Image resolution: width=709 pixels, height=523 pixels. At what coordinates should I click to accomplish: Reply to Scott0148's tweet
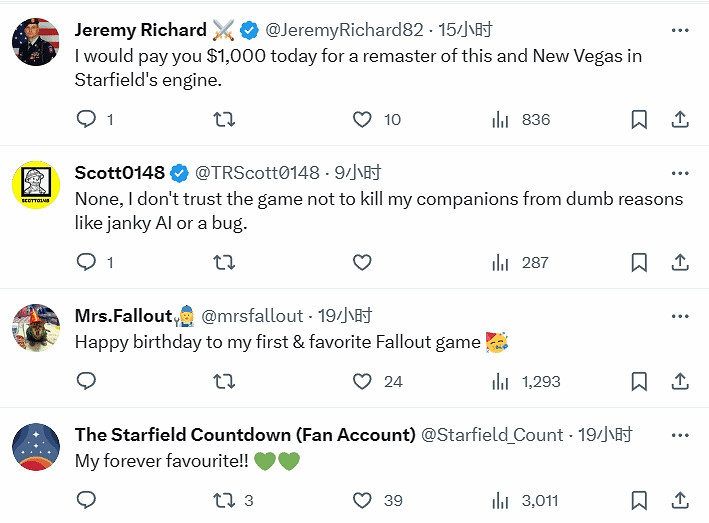click(86, 262)
